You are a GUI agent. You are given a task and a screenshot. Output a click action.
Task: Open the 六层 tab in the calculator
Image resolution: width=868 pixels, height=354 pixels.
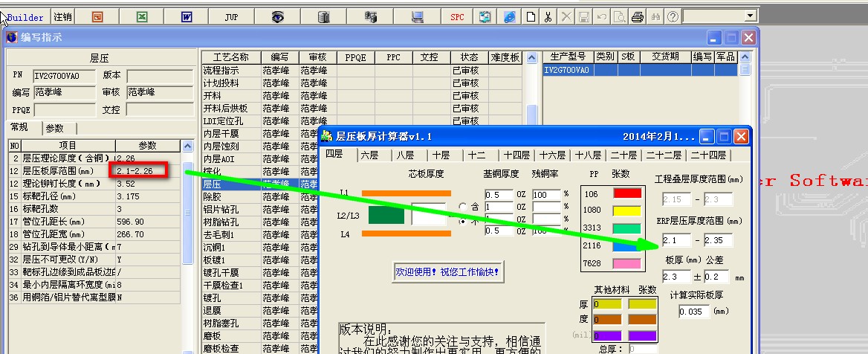[369, 155]
